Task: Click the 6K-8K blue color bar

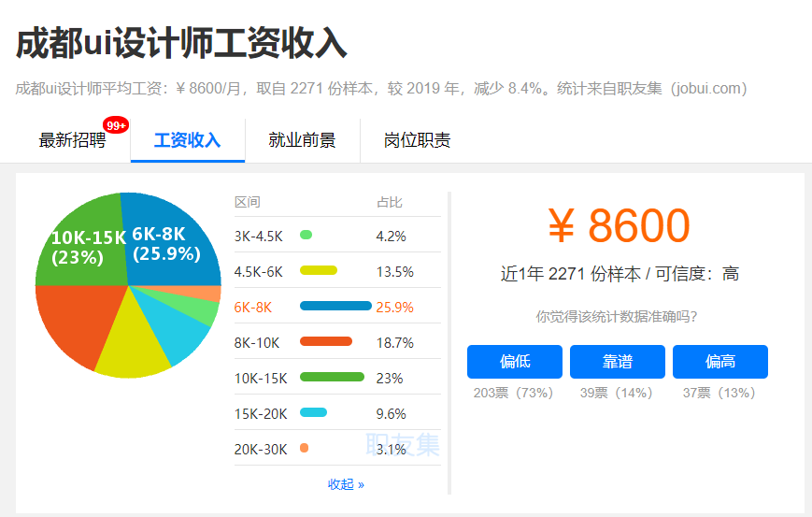Action: [x=335, y=306]
